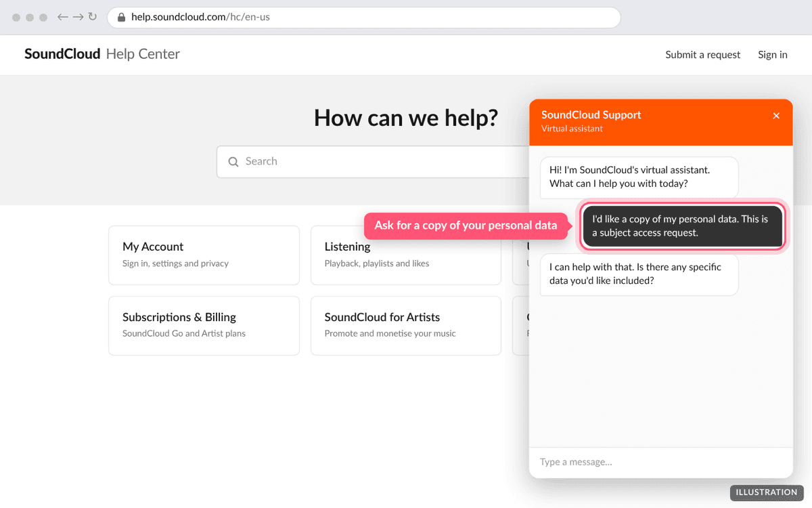Click the subject access request message bubble
The width and height of the screenshot is (812, 508).
pos(683,226)
